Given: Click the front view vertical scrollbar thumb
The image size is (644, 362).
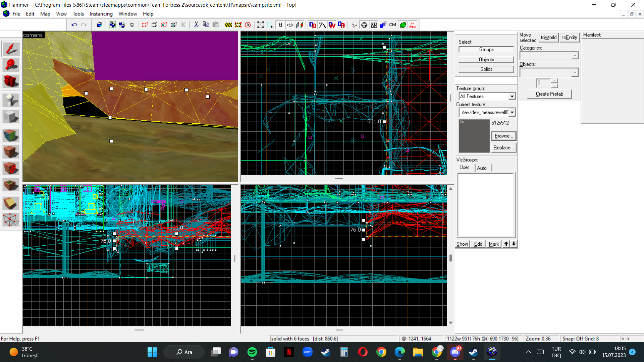Looking at the screenshot, I should [451, 258].
